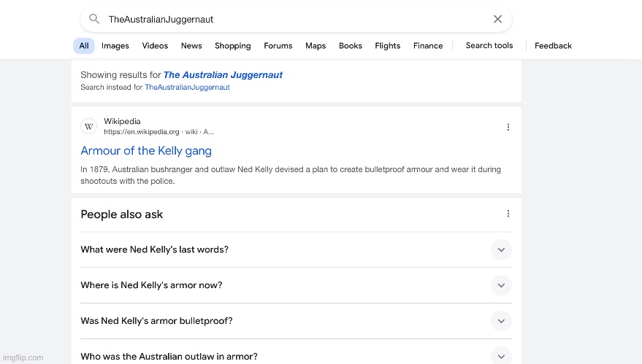642x364 pixels.
Task: Select the Shopping tab
Action: [232, 46]
